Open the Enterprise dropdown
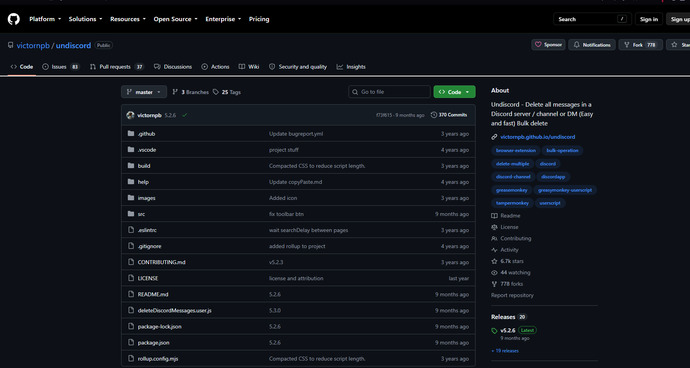Image resolution: width=690 pixels, height=368 pixels. click(223, 19)
